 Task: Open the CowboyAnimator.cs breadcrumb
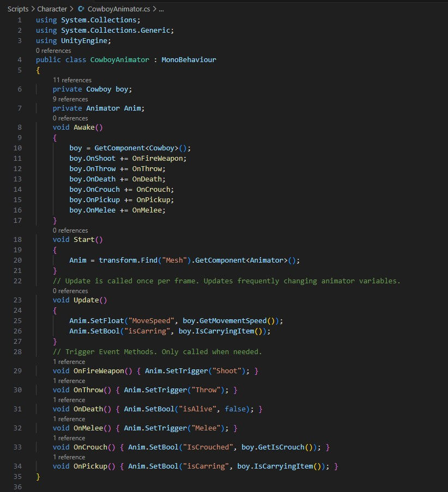tap(119, 9)
